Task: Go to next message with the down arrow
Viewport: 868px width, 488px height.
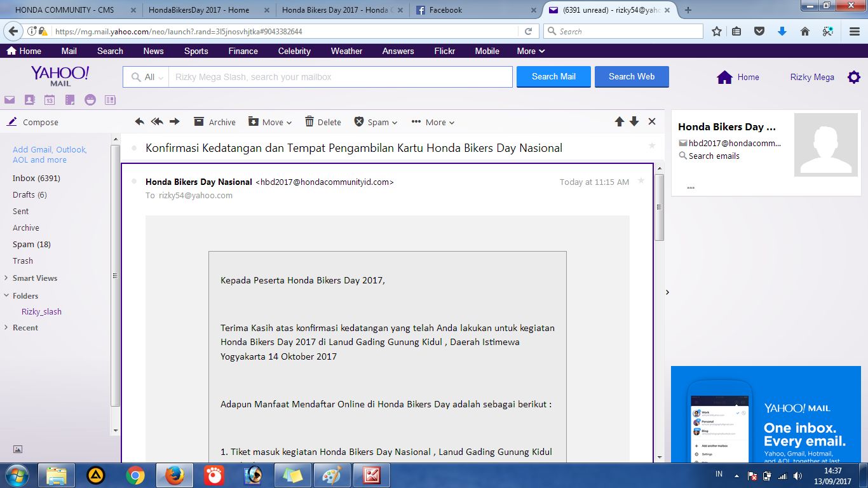Action: point(634,121)
